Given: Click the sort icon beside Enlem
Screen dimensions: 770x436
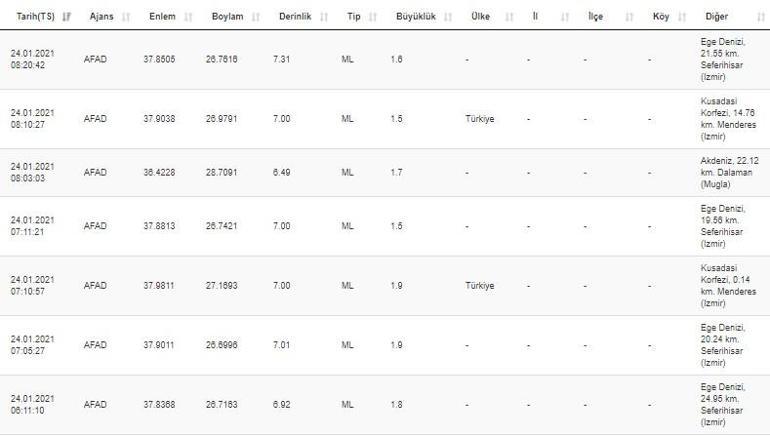Looking at the screenshot, I should [x=191, y=17].
